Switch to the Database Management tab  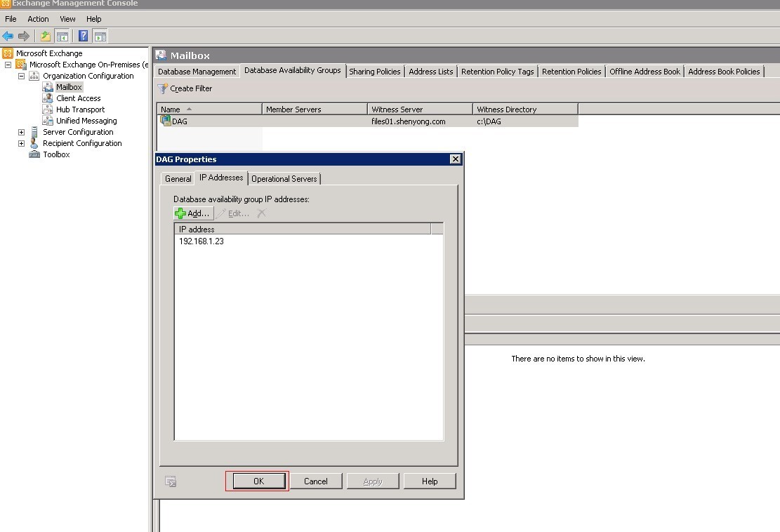(x=197, y=72)
